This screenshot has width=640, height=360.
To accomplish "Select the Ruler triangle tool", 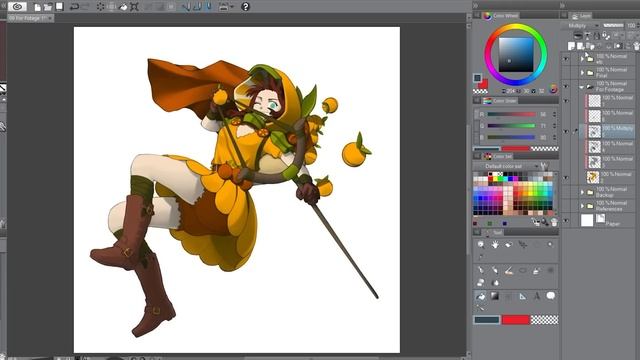I will [522, 296].
